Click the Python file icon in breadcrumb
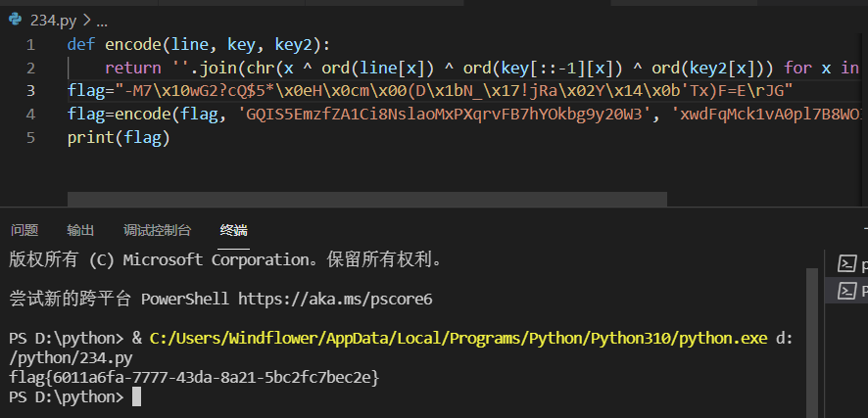 point(15,20)
